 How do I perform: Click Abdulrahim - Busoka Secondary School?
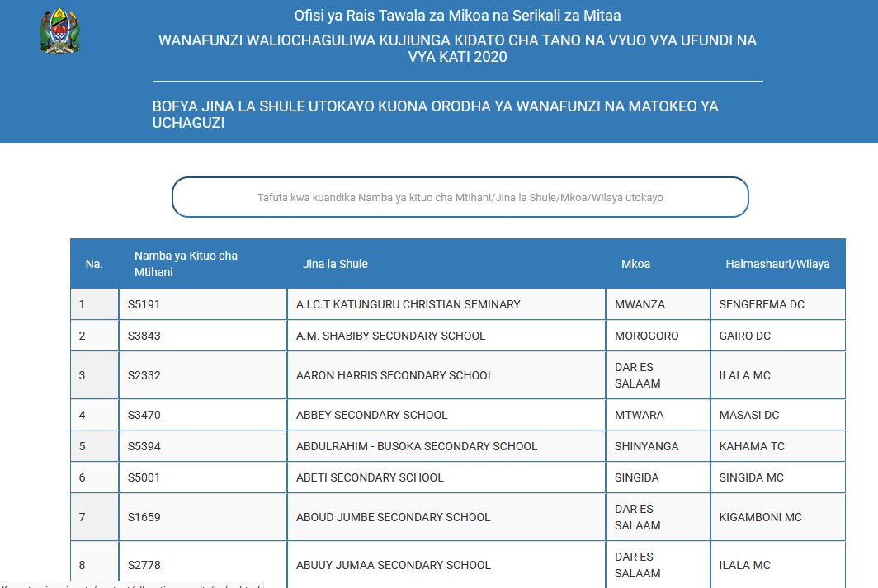point(416,446)
